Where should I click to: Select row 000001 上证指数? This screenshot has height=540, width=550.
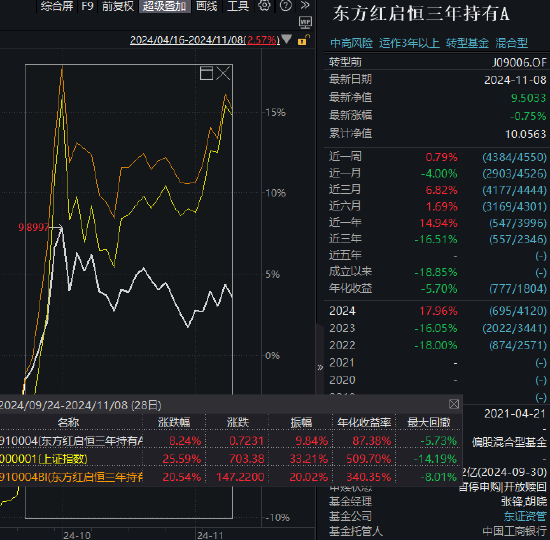pyautogui.click(x=230, y=459)
